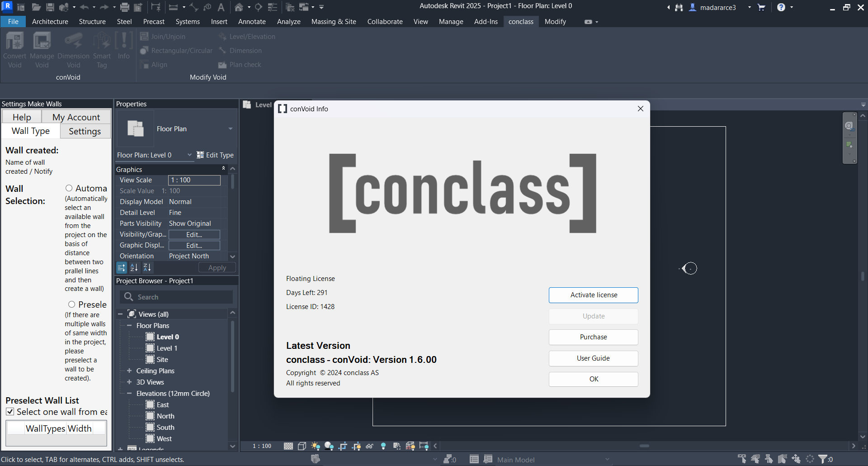This screenshot has width=868, height=466.
Task: Click the Print icon in quick access toolbar
Action: [125, 7]
